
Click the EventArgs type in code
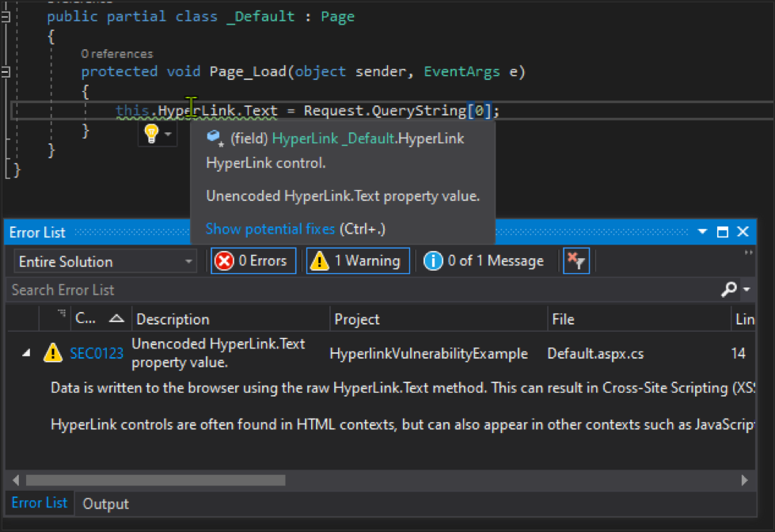pos(462,72)
